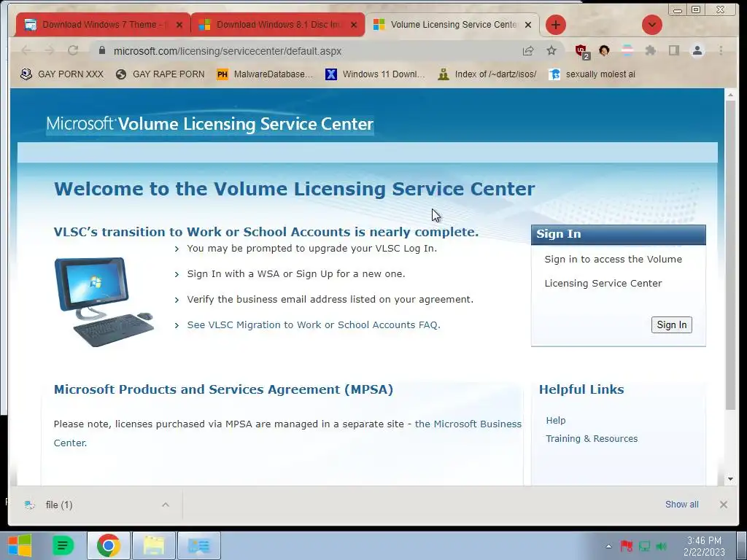
Task: Bookmark this page with the star icon
Action: click(x=551, y=50)
